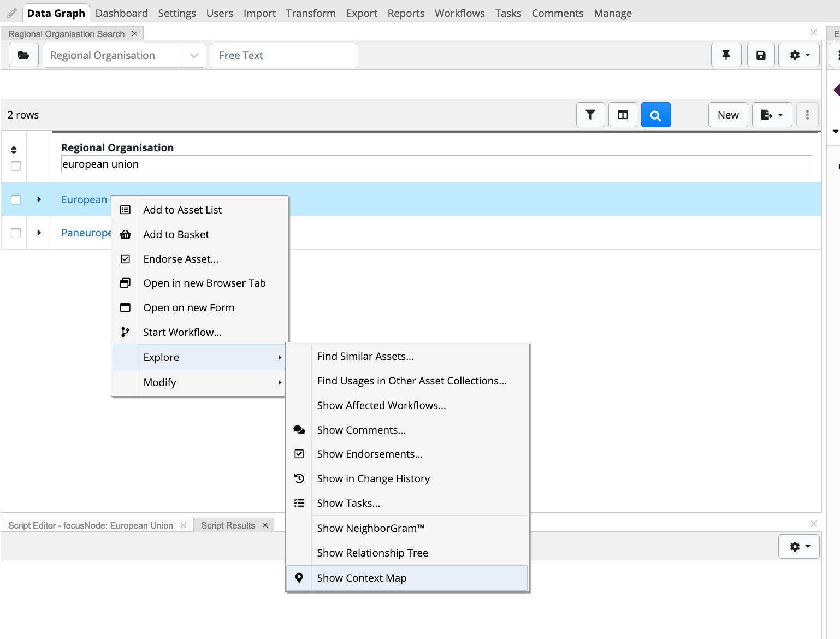Open the export dropdown beside New
The image size is (840, 639).
pos(772,115)
